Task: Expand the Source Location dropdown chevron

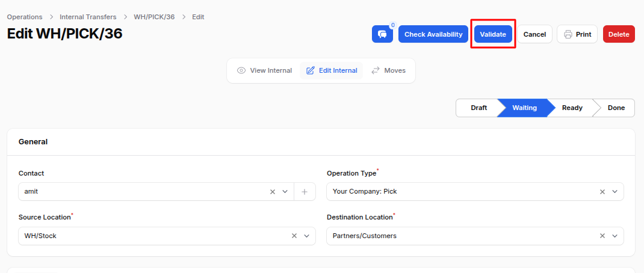Action: click(306, 236)
